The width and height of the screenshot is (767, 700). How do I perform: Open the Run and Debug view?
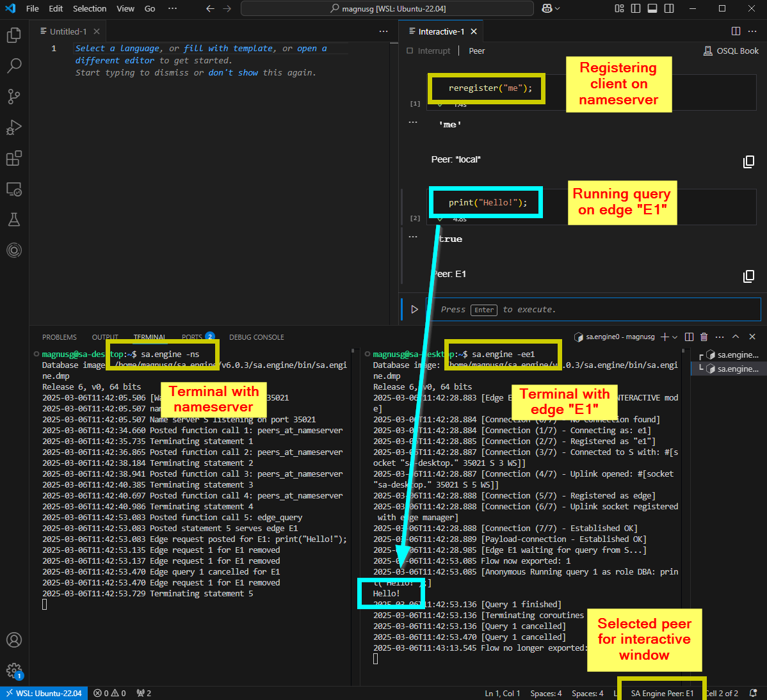pyautogui.click(x=14, y=127)
